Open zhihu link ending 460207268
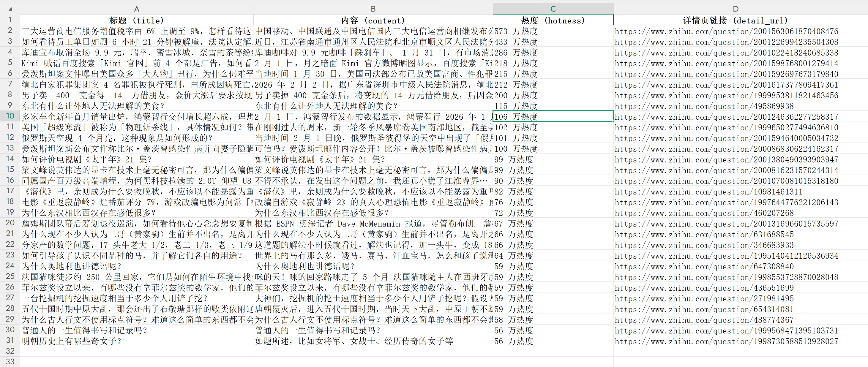The image size is (868, 367). pyautogui.click(x=704, y=213)
